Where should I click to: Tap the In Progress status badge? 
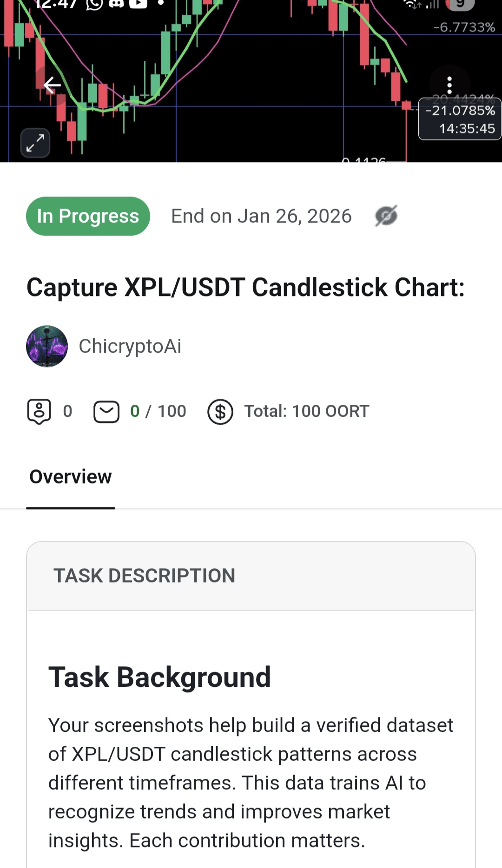pyautogui.click(x=88, y=216)
